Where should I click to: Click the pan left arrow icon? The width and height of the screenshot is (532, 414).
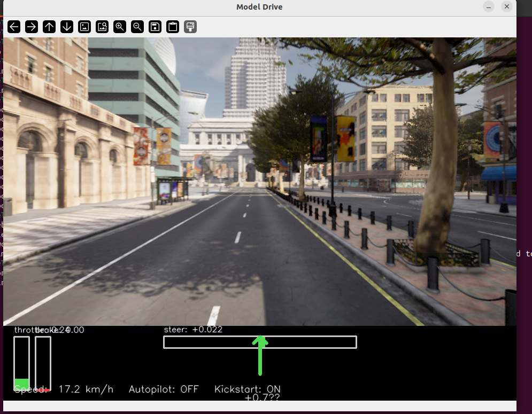click(x=14, y=27)
